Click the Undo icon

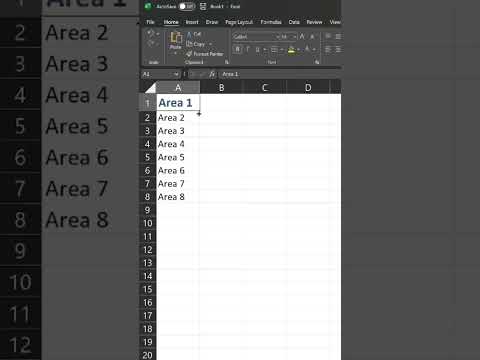pyautogui.click(x=151, y=33)
